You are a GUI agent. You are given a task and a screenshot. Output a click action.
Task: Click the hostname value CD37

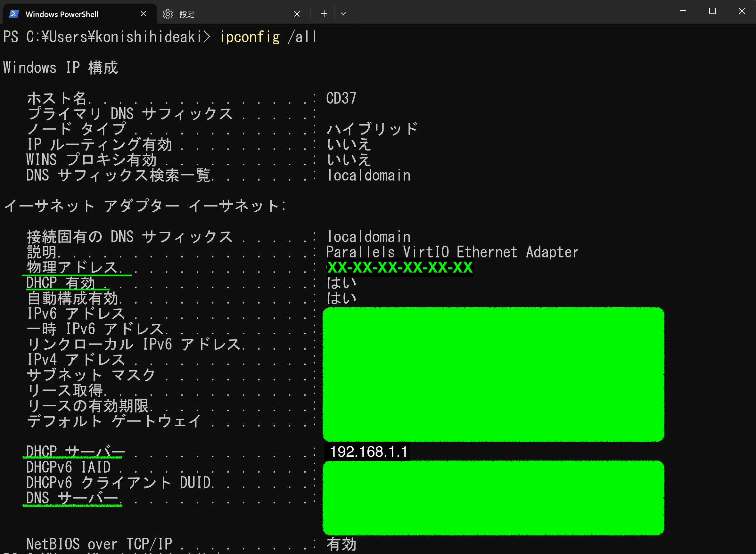pos(341,98)
